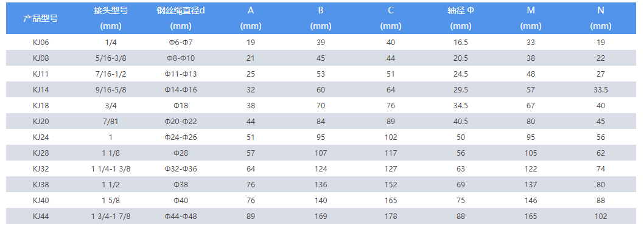Screen dimensions: 644x225
Task: Click the KJ28 model cell
Action: (41, 153)
